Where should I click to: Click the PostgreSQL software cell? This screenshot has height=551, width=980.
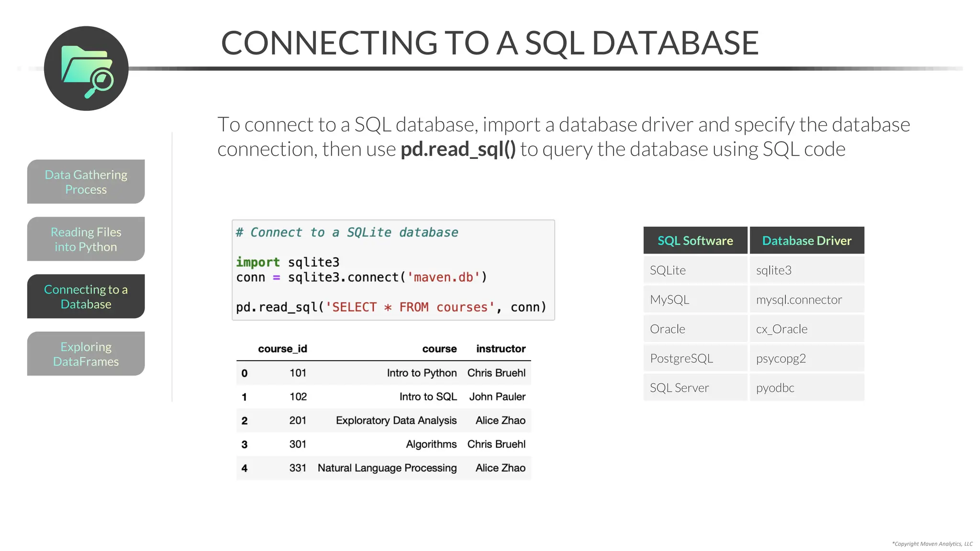[x=695, y=358]
